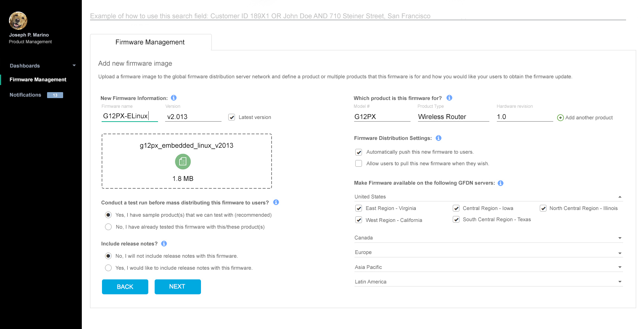This screenshot has height=329, width=644.
Task: Select 'No, I have already tested' radio option
Action: coord(108,227)
